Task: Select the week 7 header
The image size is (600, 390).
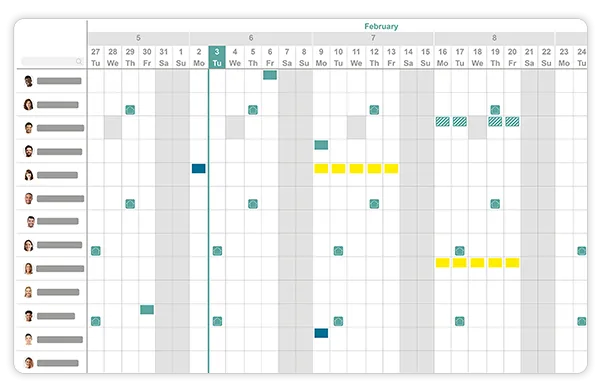Action: click(373, 38)
